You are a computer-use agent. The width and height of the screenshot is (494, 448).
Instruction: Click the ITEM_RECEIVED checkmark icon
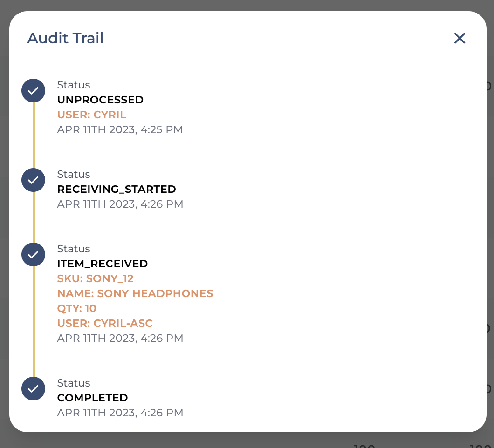[34, 255]
